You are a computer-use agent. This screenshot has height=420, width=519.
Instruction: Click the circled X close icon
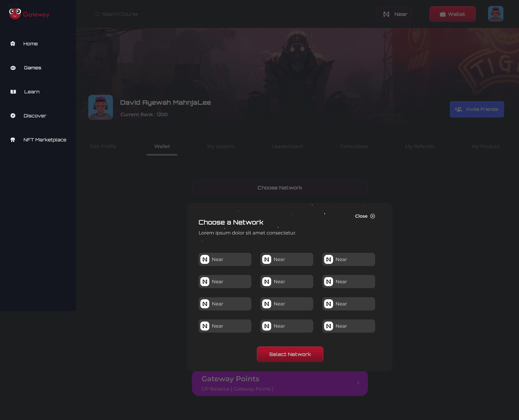[x=373, y=216]
